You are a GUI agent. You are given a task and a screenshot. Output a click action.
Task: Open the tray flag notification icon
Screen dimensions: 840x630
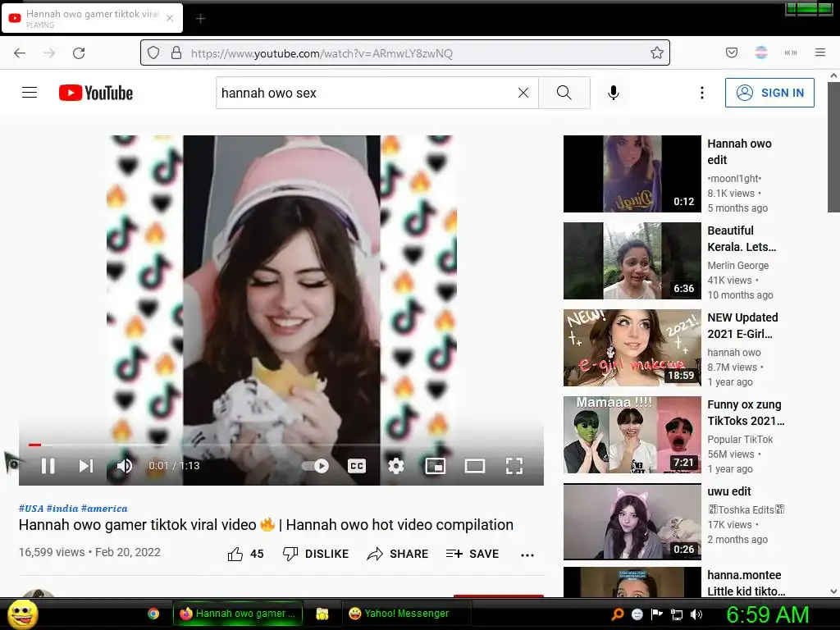tap(657, 614)
